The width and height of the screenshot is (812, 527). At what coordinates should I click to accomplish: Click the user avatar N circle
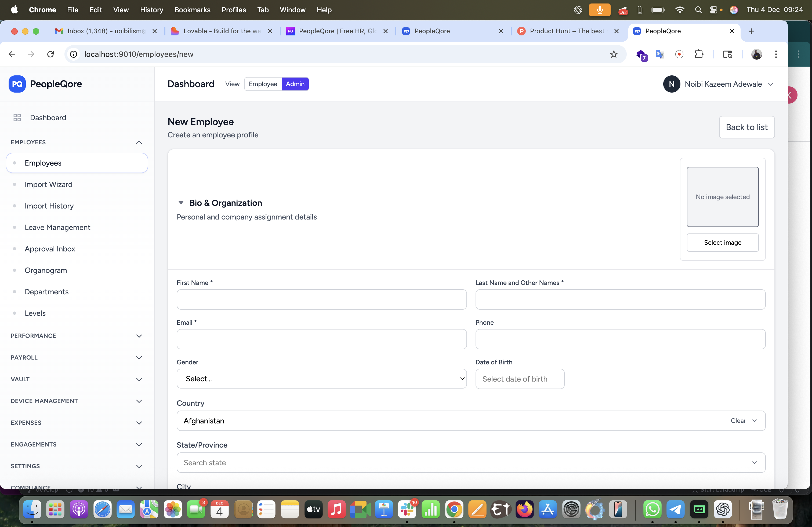[672, 84]
